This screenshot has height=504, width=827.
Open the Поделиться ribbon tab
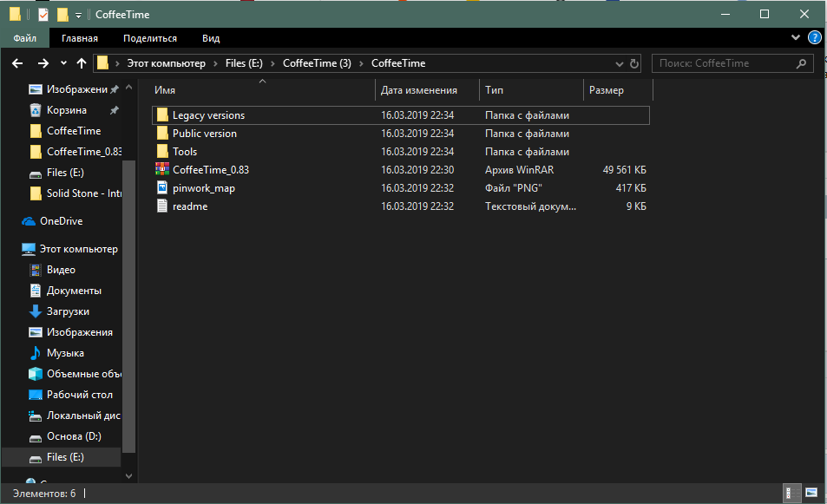coord(150,38)
